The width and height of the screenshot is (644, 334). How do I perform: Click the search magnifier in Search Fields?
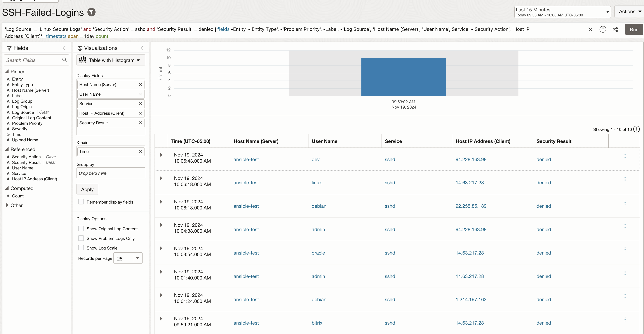coord(64,60)
